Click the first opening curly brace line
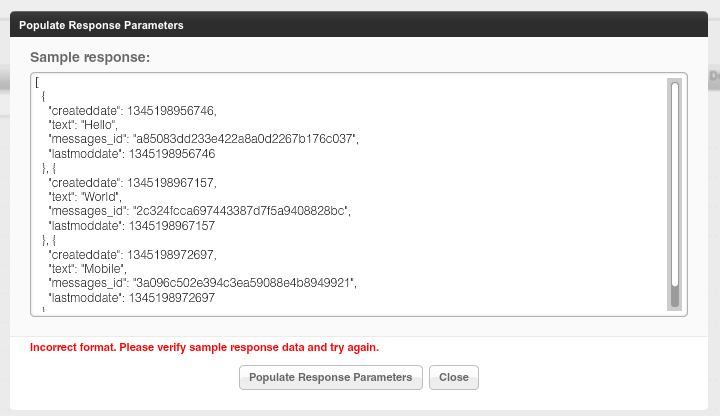Viewport: 720px width, 416px height. pyautogui.click(x=43, y=95)
